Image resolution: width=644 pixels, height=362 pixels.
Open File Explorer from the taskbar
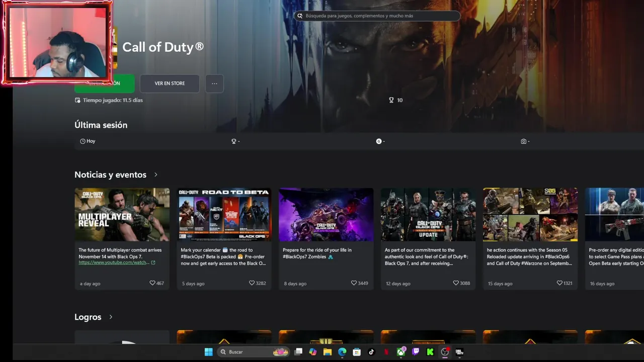click(328, 352)
